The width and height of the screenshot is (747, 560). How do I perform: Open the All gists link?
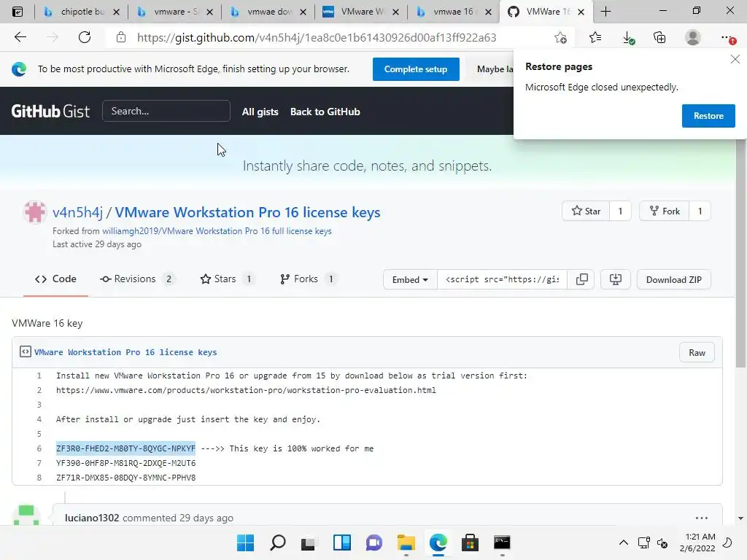coord(260,112)
